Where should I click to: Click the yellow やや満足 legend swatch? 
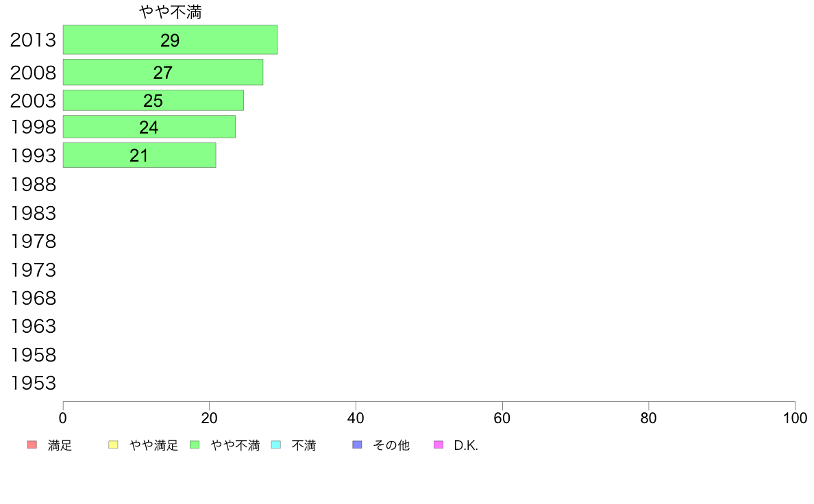(113, 445)
